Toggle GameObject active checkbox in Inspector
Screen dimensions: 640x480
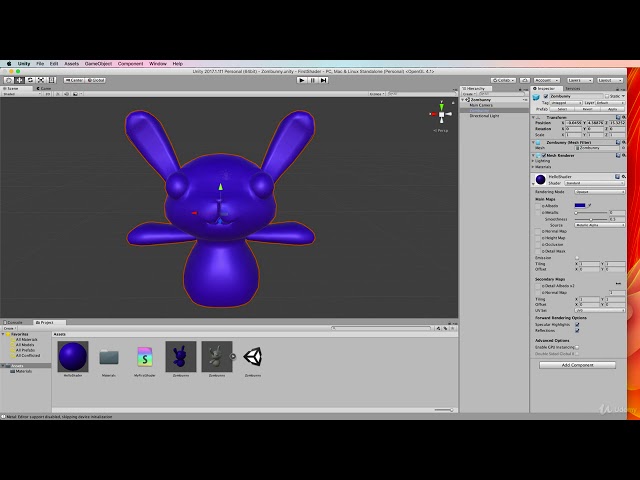(x=546, y=96)
